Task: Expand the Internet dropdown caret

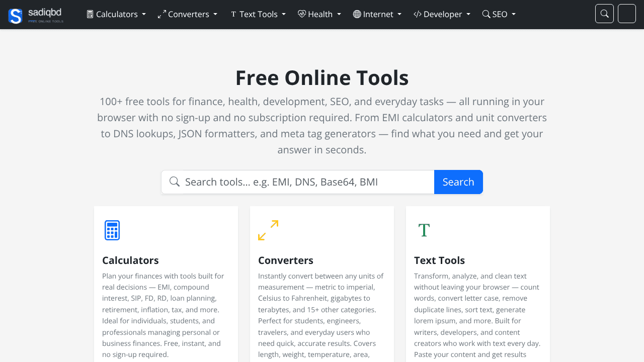Action: pyautogui.click(x=399, y=15)
